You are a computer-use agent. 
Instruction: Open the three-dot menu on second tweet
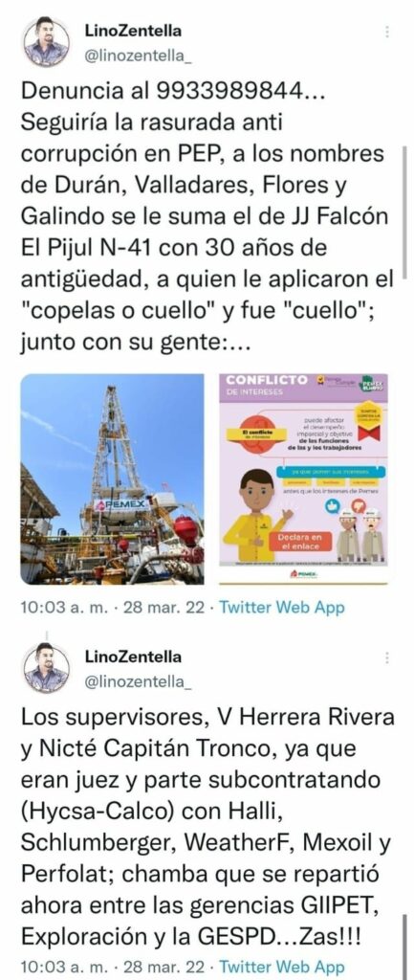[x=387, y=657]
